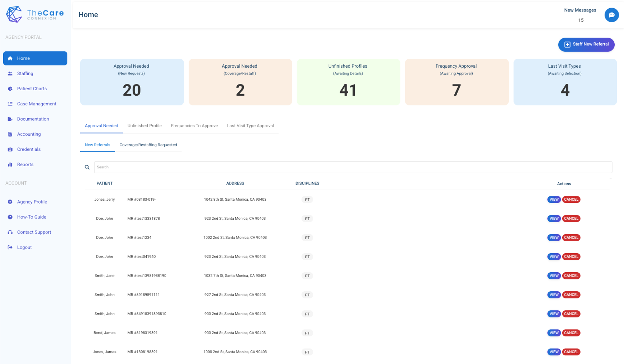
Task: Switch to Last Visit Type Approval tab
Action: 250,126
